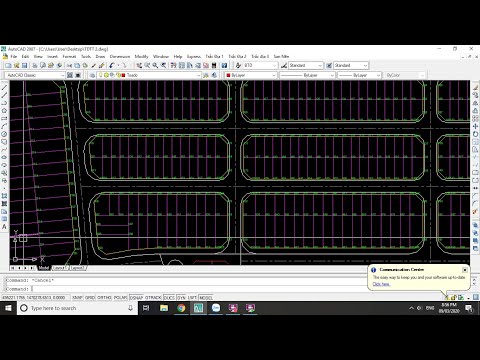The height and width of the screenshot is (360, 480).
Task: Toggle OSNAP in status bar
Action: point(136,297)
